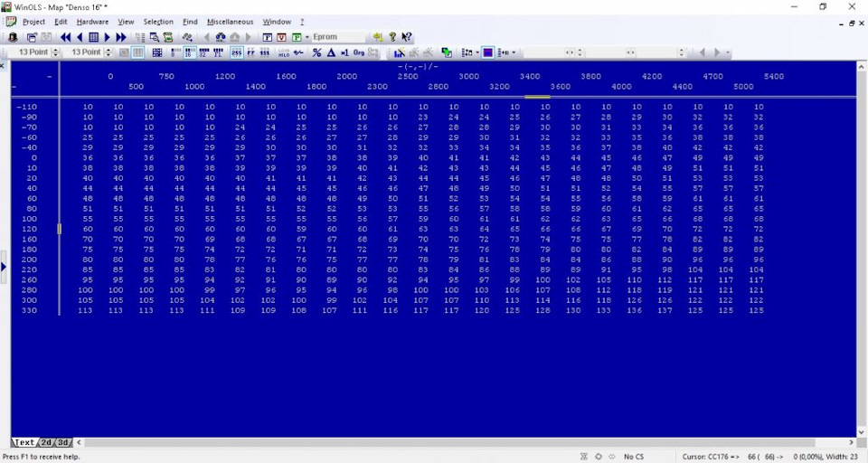Switch to the 2d view tab
The height and width of the screenshot is (463, 868).
click(x=46, y=442)
